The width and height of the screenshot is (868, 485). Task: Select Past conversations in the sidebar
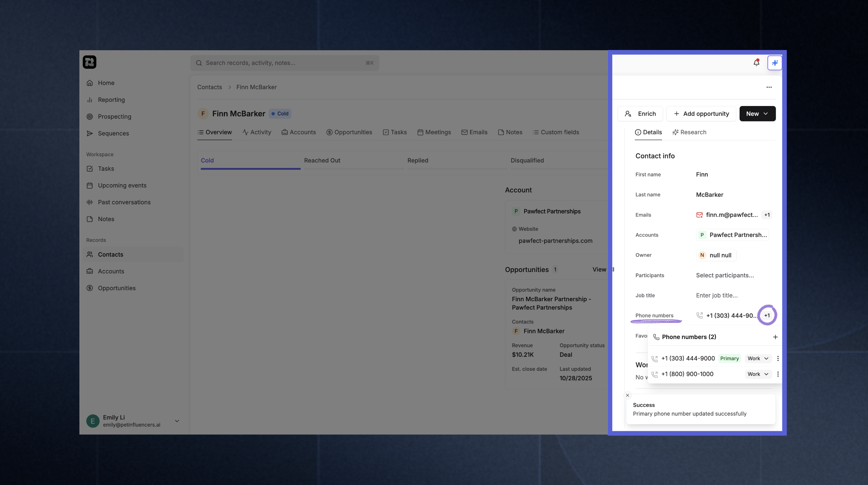124,202
